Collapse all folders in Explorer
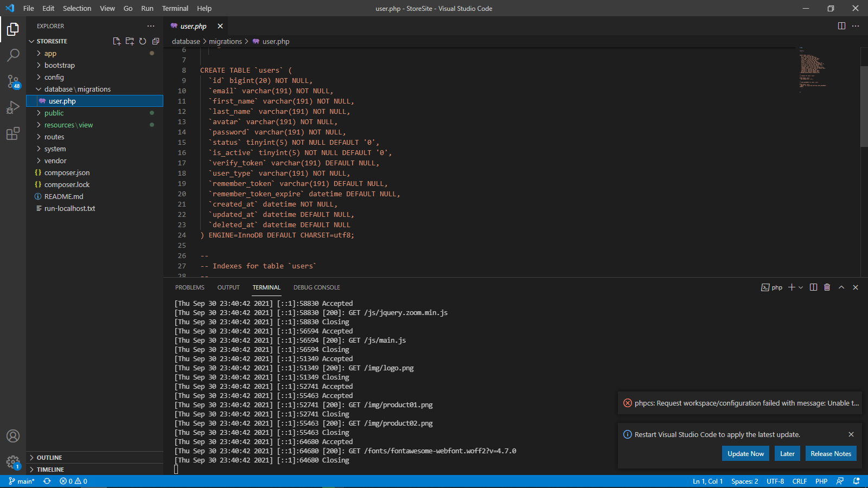The image size is (868, 488). [156, 41]
